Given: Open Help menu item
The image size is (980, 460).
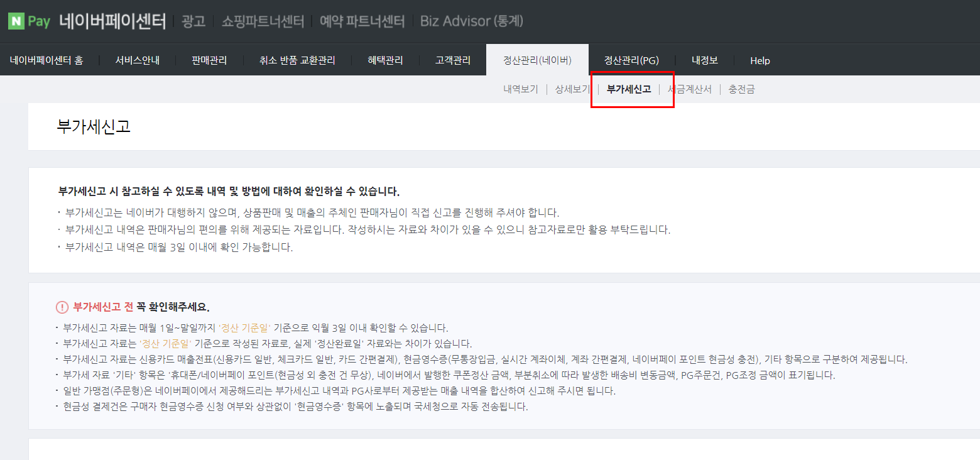Looking at the screenshot, I should click(760, 60).
